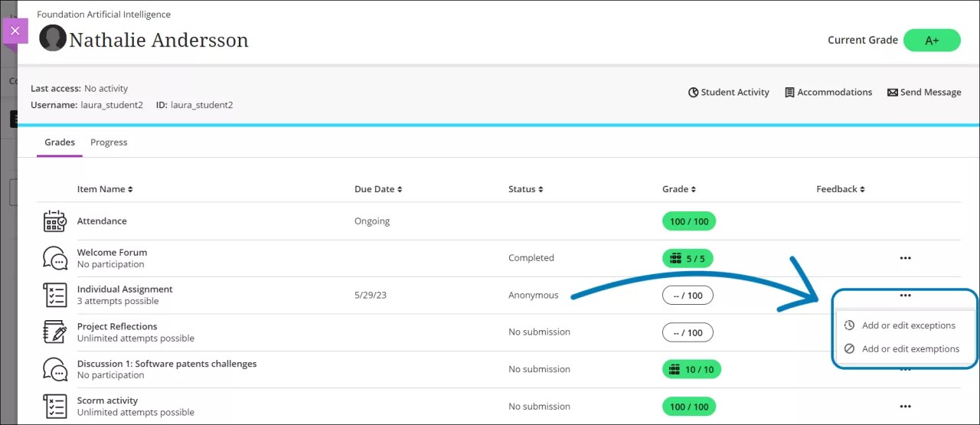Click the Project Reflections journal icon

point(55,332)
